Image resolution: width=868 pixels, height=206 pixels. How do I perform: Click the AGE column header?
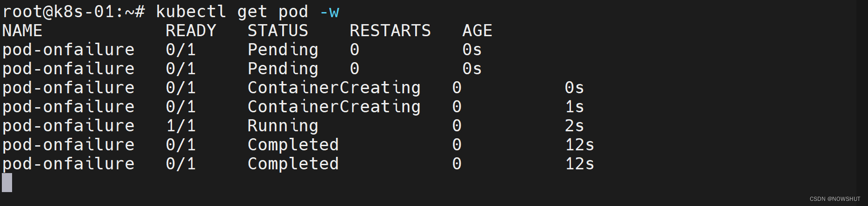coord(477,31)
